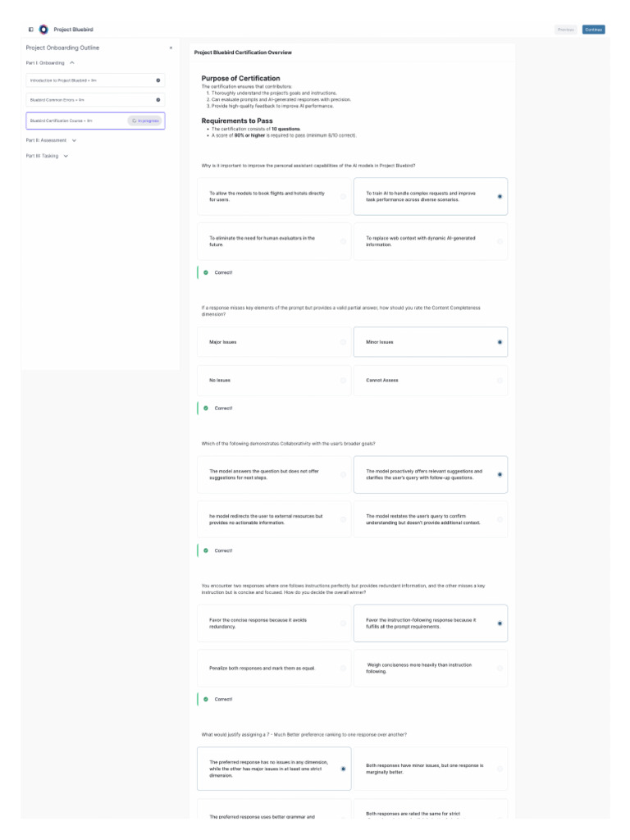Screen dimensions: 630x840
Task: Toggle the sidebar panel icon beside logo
Action: 31,30
